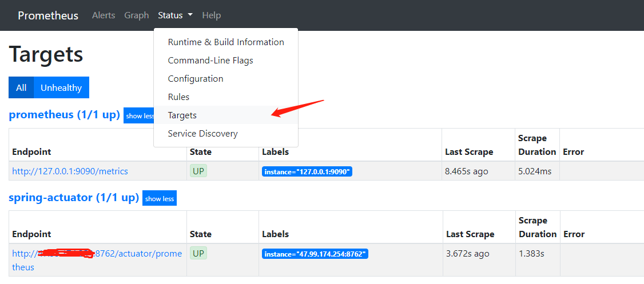The height and width of the screenshot is (284, 644).
Task: Select Runtime & Build Information
Action: (226, 42)
